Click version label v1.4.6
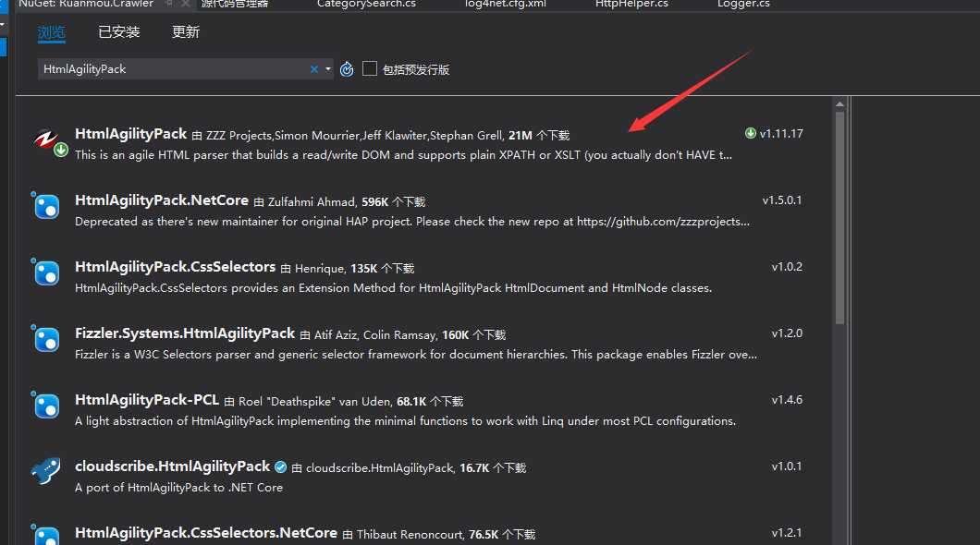This screenshot has height=545, width=980. click(787, 400)
